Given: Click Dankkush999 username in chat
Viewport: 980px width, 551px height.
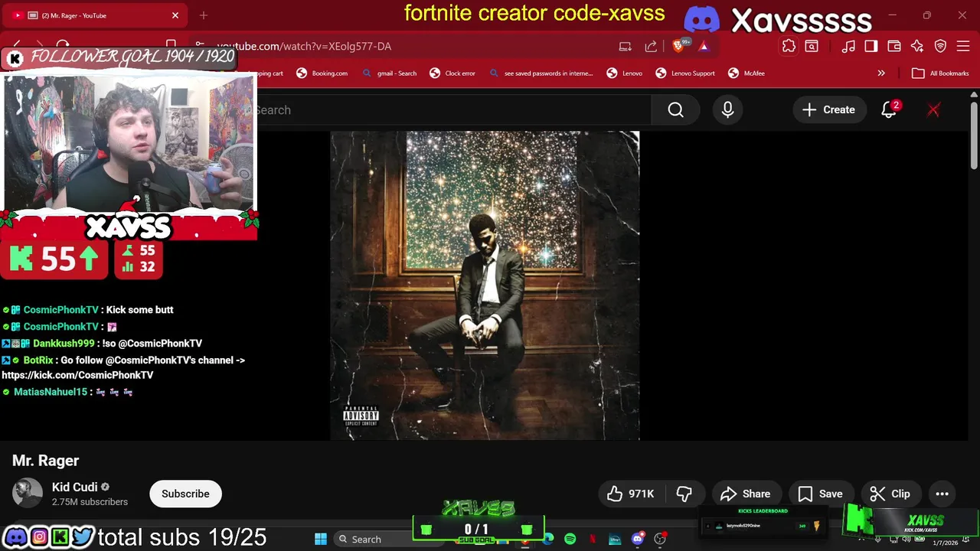Looking at the screenshot, I should click(x=64, y=344).
